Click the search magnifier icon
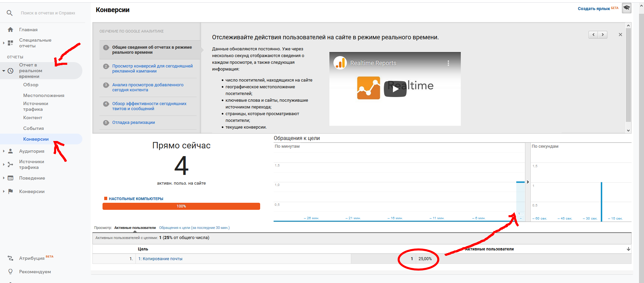Viewport: 644px width, 283px height. tap(10, 13)
